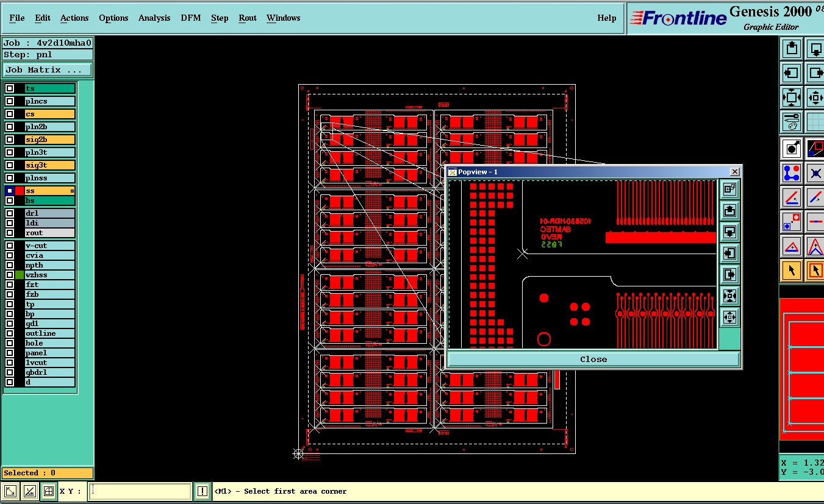Click the Job Matrix button

48,70
